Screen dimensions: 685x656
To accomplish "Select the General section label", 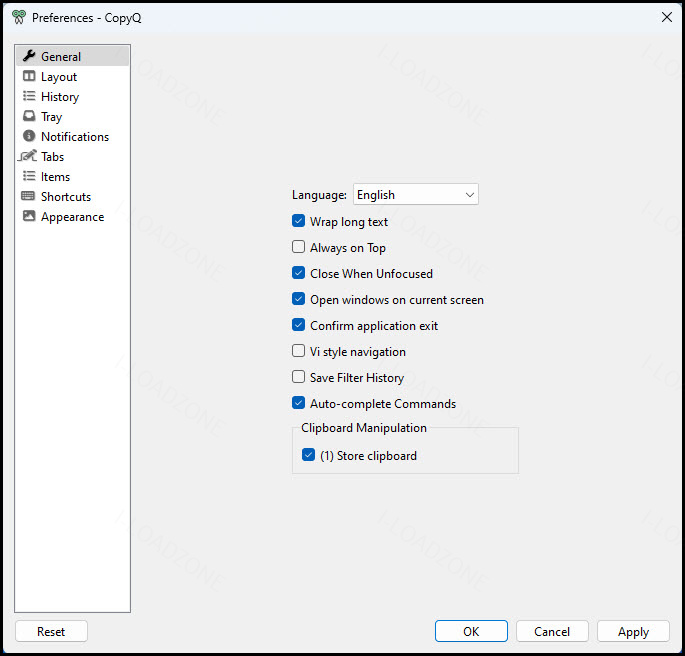I will click(x=61, y=56).
